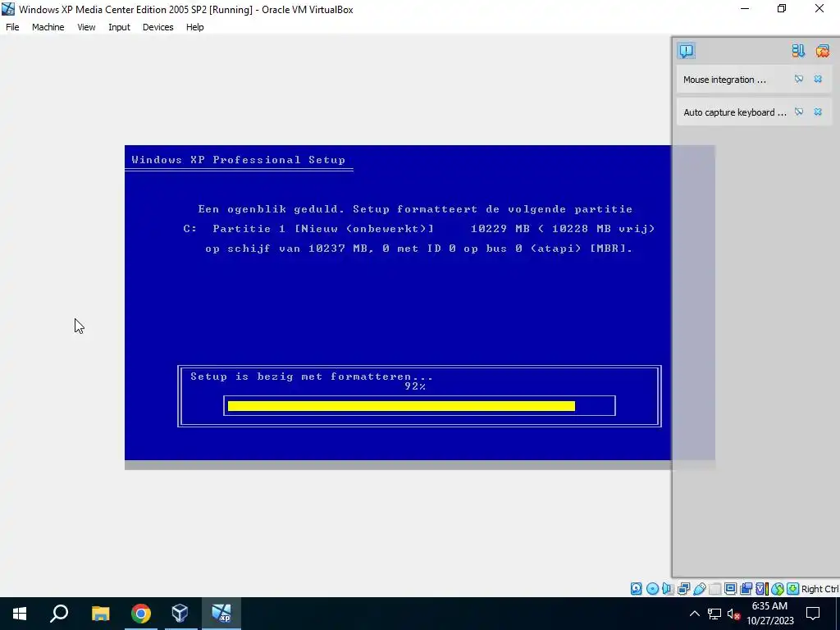Image resolution: width=840 pixels, height=630 pixels.
Task: Toggle the notification center icon
Action: 687,51
